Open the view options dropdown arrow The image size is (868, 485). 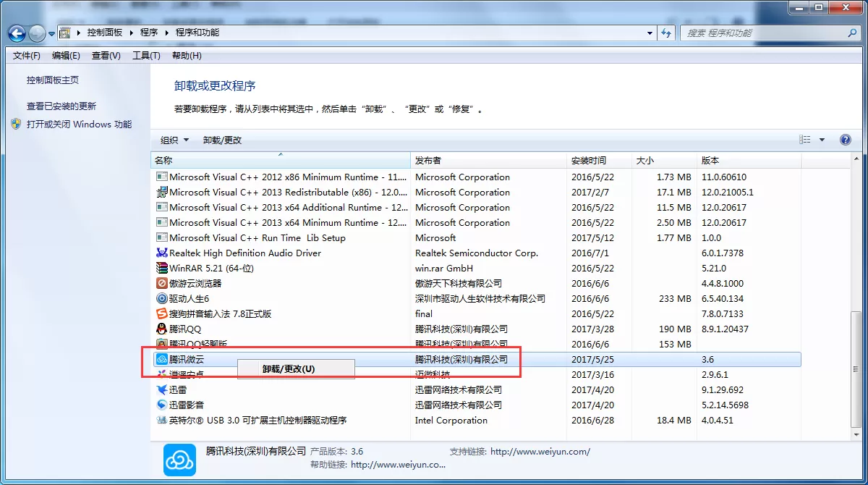click(x=822, y=140)
